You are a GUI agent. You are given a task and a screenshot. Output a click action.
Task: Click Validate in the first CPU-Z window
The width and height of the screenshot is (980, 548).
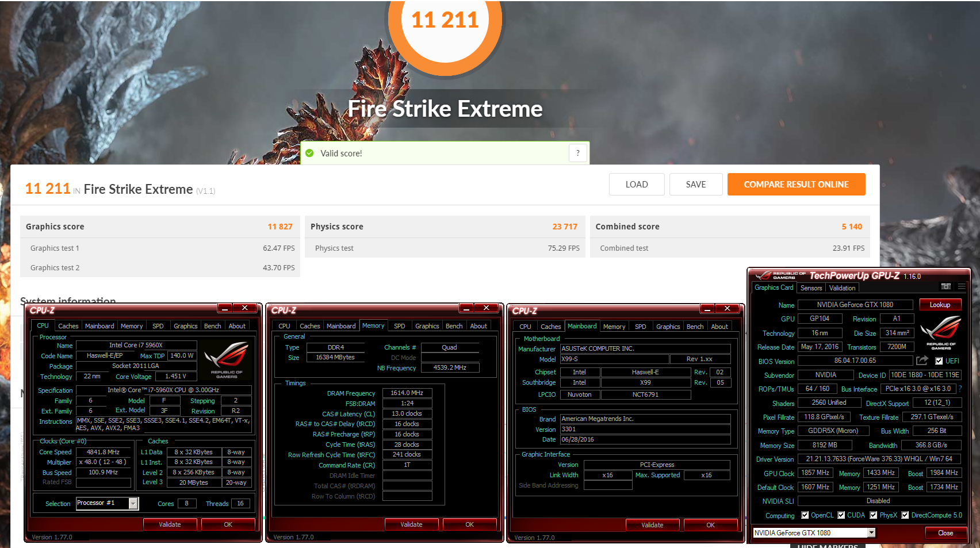(170, 524)
